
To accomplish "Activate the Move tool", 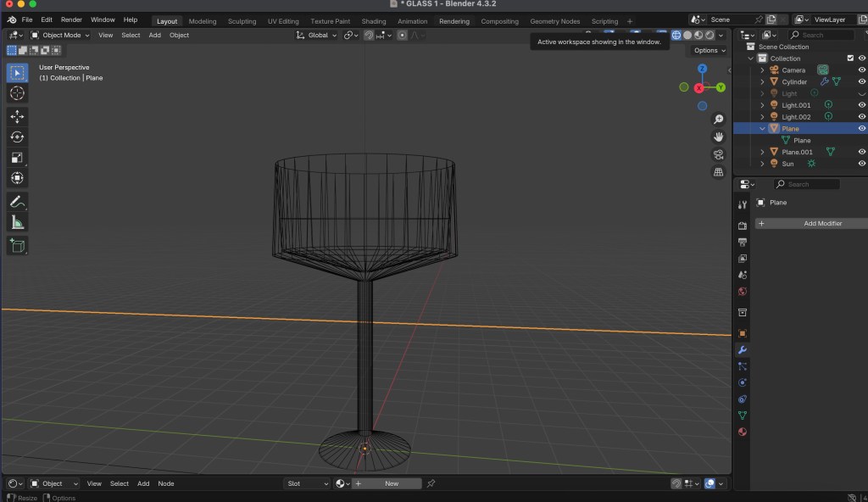I will pyautogui.click(x=17, y=116).
